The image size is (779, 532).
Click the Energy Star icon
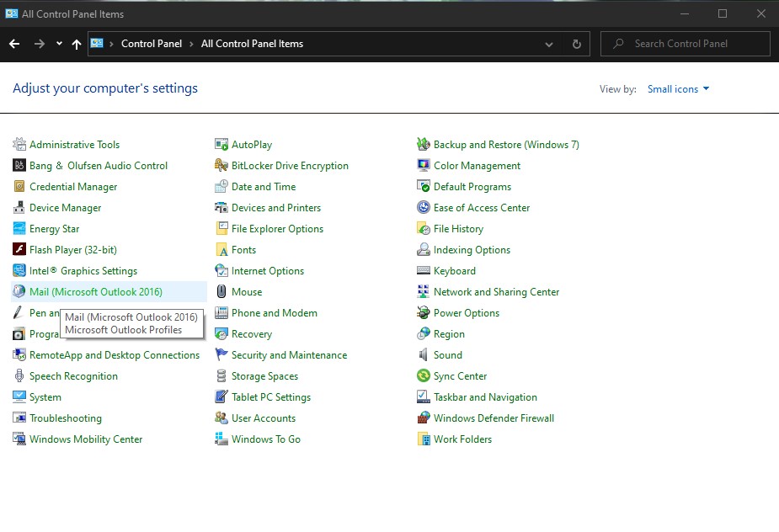[19, 228]
